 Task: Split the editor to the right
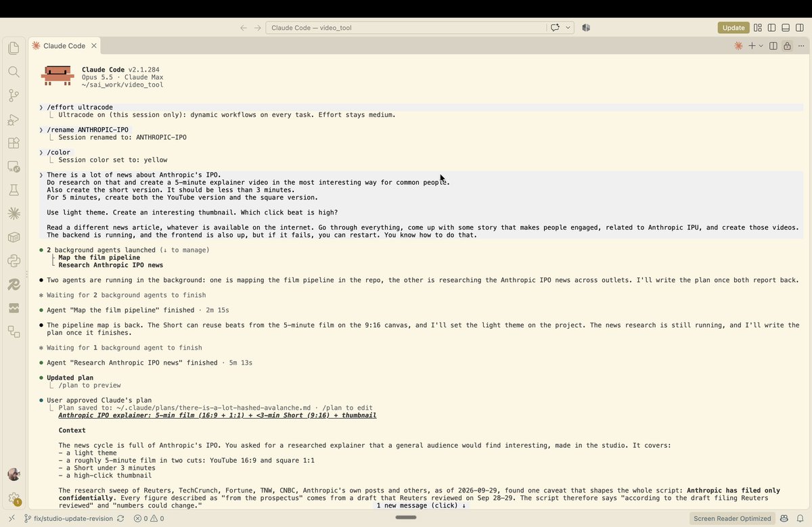(773, 46)
